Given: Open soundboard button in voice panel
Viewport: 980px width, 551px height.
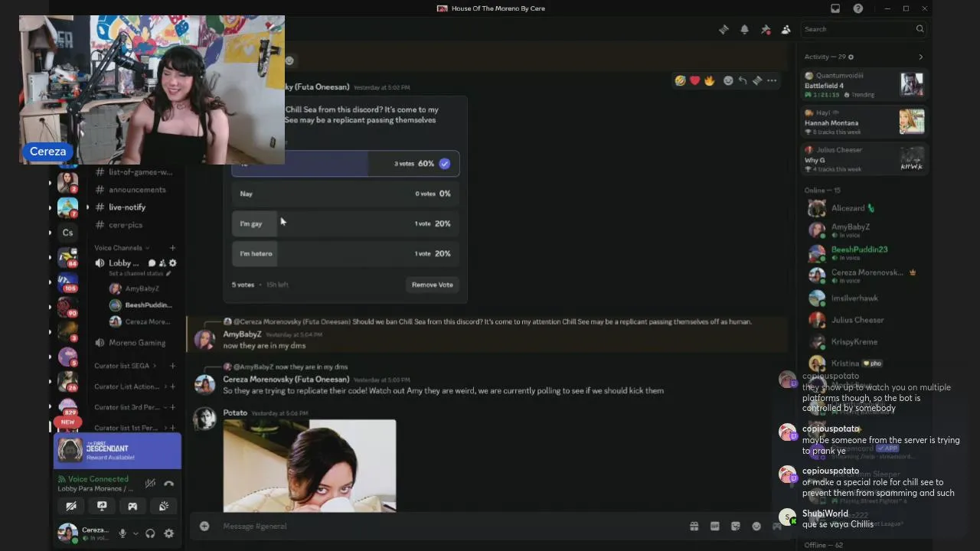Looking at the screenshot, I should coord(163,506).
